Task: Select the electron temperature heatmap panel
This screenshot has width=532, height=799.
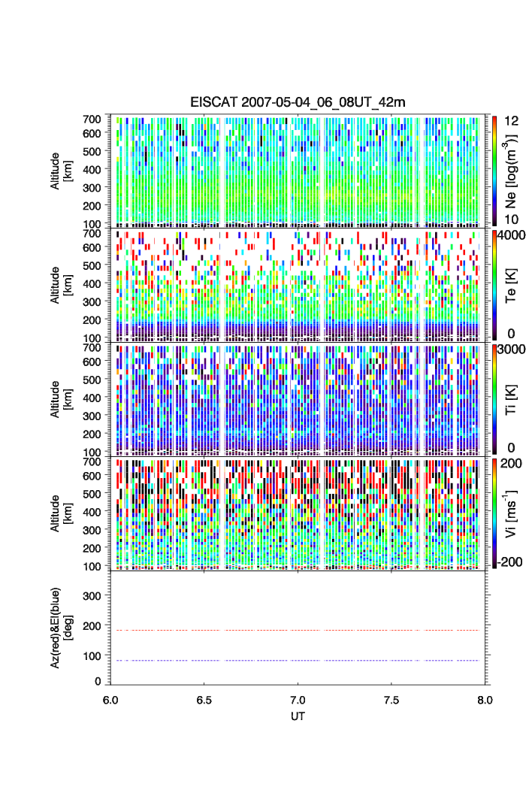Action: tap(298, 285)
